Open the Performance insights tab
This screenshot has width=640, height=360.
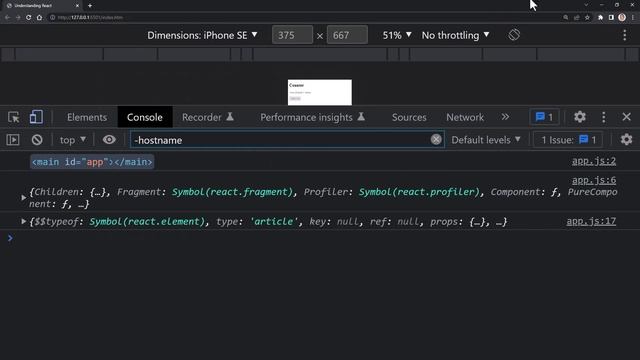click(312, 117)
